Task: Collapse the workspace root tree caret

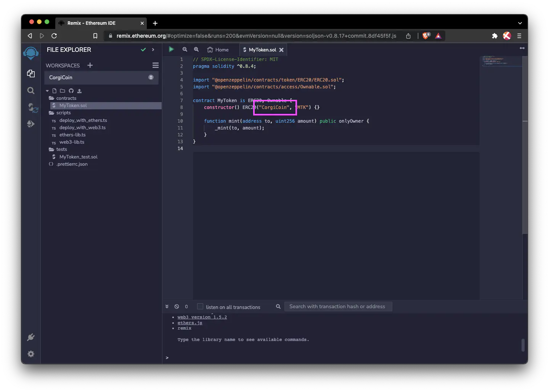Action: pos(47,91)
